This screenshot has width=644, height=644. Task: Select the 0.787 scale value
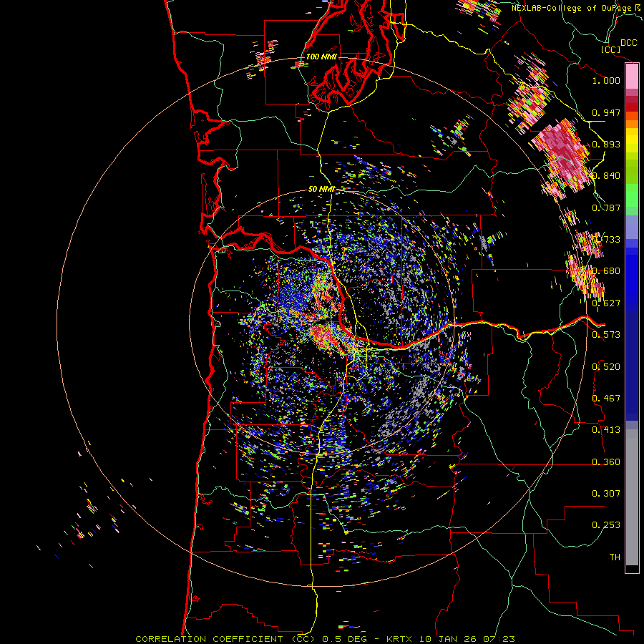pyautogui.click(x=606, y=208)
